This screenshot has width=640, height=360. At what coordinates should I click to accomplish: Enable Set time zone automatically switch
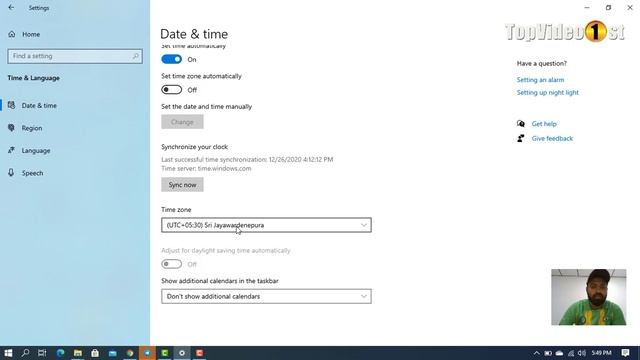point(171,89)
